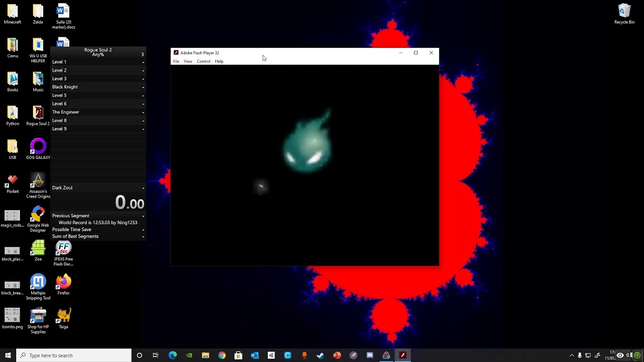Select the Level 5 split row
Screen dimensions: 644x362
click(x=98, y=96)
